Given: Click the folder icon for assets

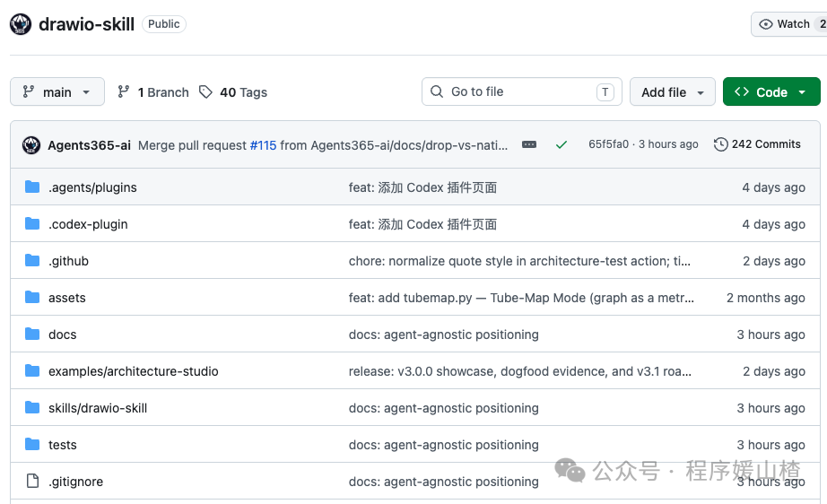Looking at the screenshot, I should coord(32,298).
